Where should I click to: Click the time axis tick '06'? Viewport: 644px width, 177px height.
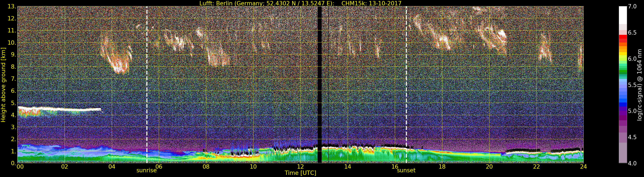coord(159,166)
